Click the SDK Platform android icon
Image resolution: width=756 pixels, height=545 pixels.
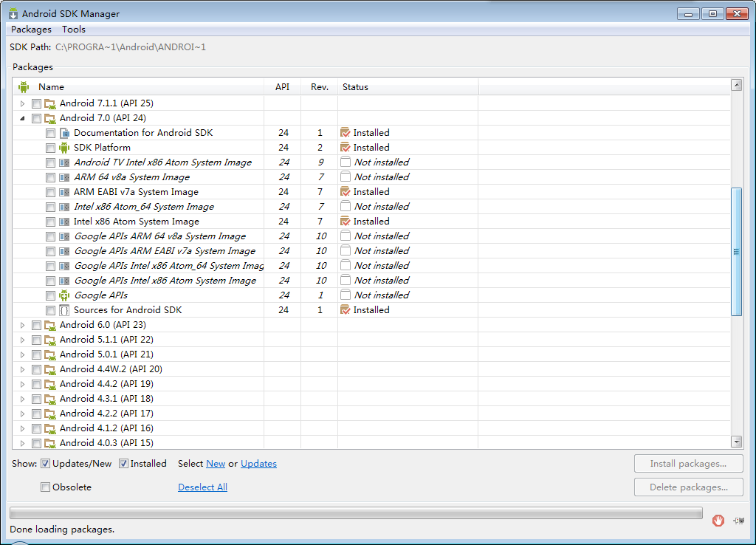click(x=64, y=148)
